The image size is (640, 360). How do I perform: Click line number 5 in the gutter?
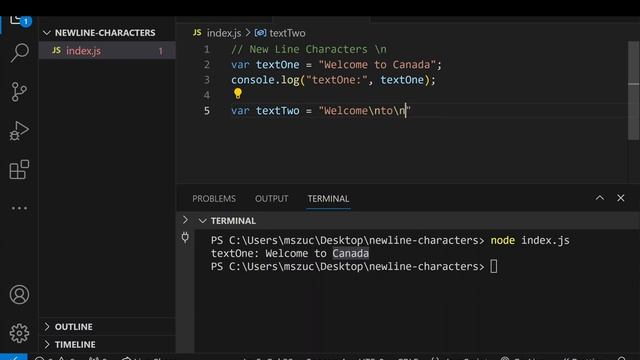[207, 111]
